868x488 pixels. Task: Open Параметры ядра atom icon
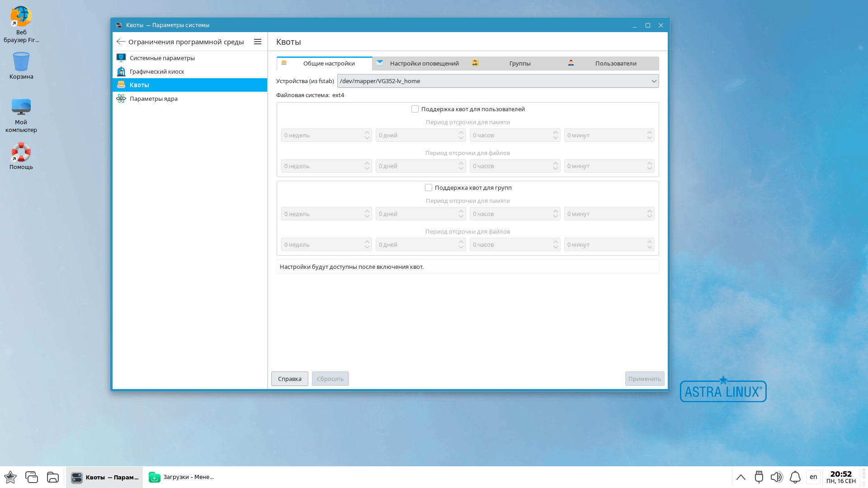121,99
